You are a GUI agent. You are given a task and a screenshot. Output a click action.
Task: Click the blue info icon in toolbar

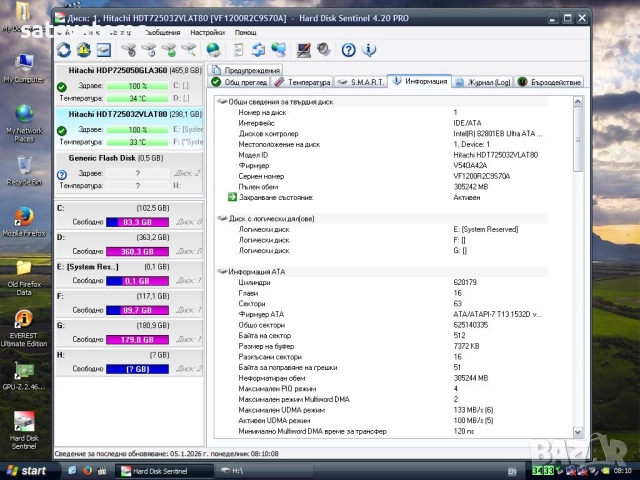(368, 50)
